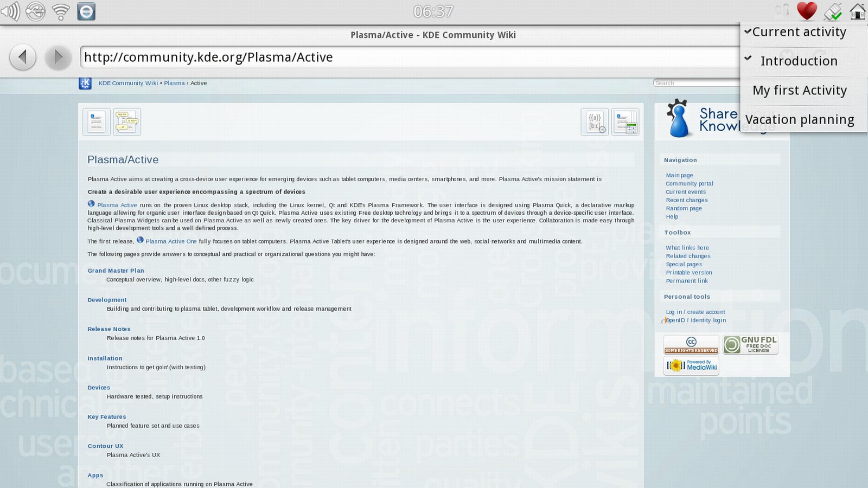Viewport: 868px width, 488px height.
Task: Open Current events link
Action: pyautogui.click(x=686, y=191)
